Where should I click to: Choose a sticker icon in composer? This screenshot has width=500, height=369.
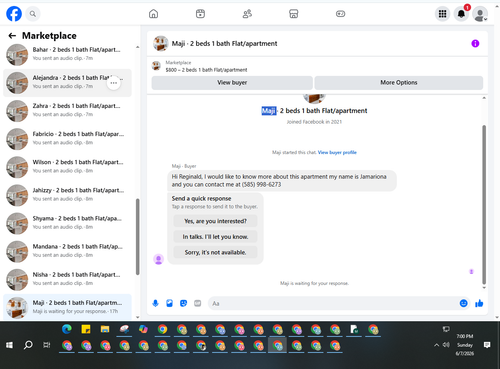pyautogui.click(x=183, y=303)
